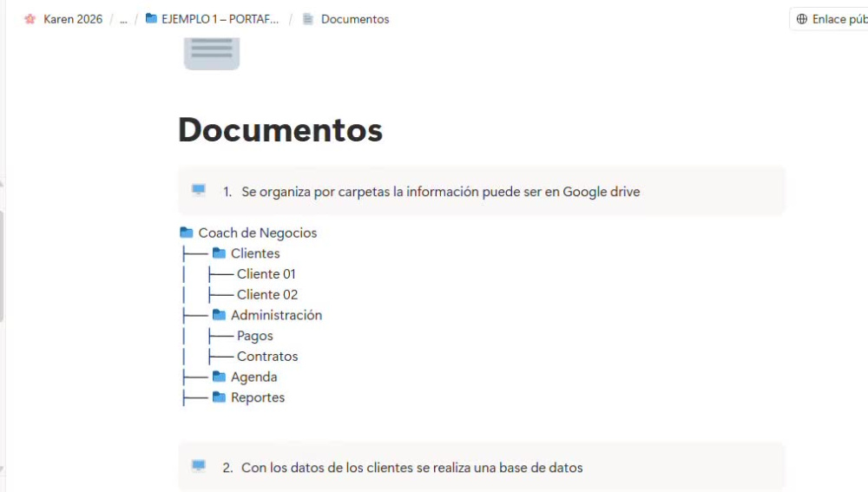
Task: Click the blue folder icon in breadcrumb
Action: 151,19
